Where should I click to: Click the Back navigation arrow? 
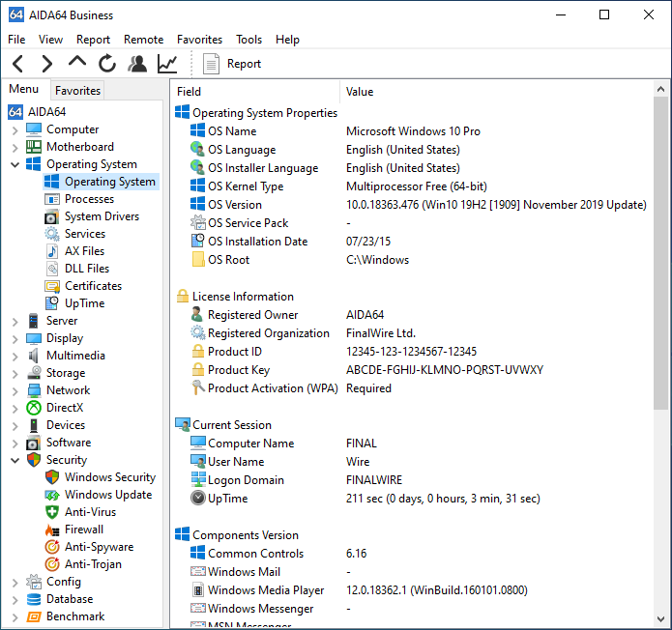(x=18, y=64)
